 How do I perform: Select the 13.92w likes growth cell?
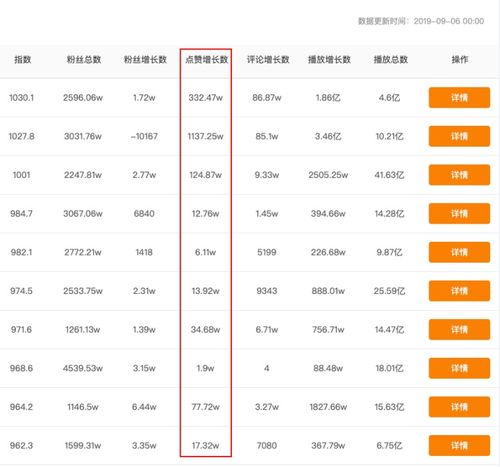click(x=205, y=291)
